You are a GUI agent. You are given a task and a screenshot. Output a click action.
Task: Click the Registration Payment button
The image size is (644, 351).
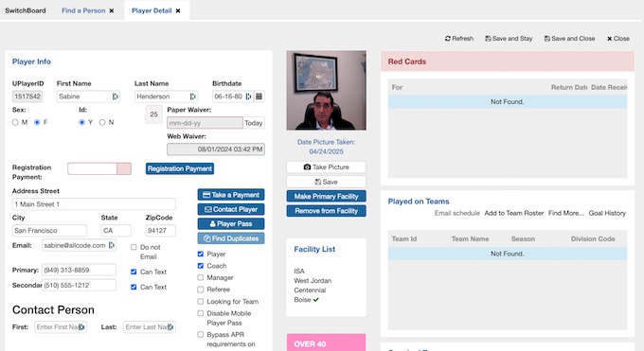coord(180,168)
